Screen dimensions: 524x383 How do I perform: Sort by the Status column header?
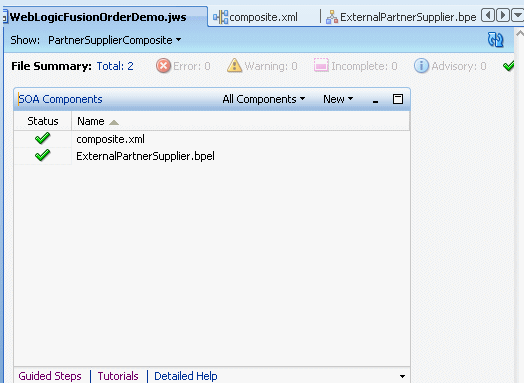pos(43,121)
